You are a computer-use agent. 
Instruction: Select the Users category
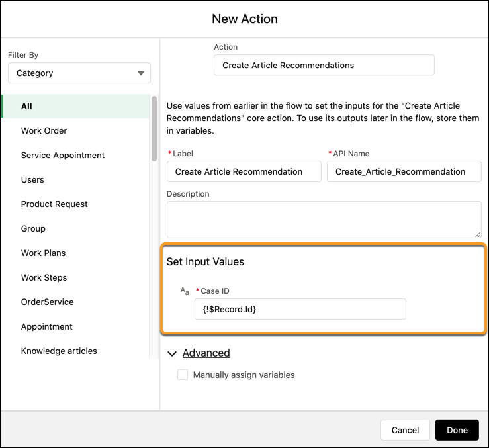[75, 180]
